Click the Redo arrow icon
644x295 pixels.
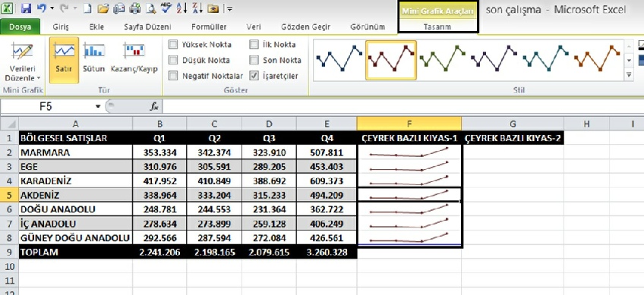tap(64, 8)
